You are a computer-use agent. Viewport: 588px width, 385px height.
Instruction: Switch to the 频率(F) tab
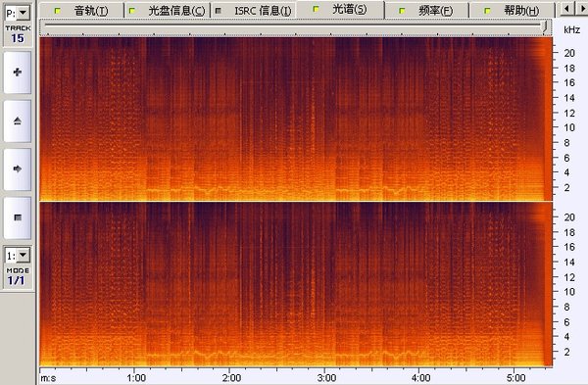click(x=426, y=11)
